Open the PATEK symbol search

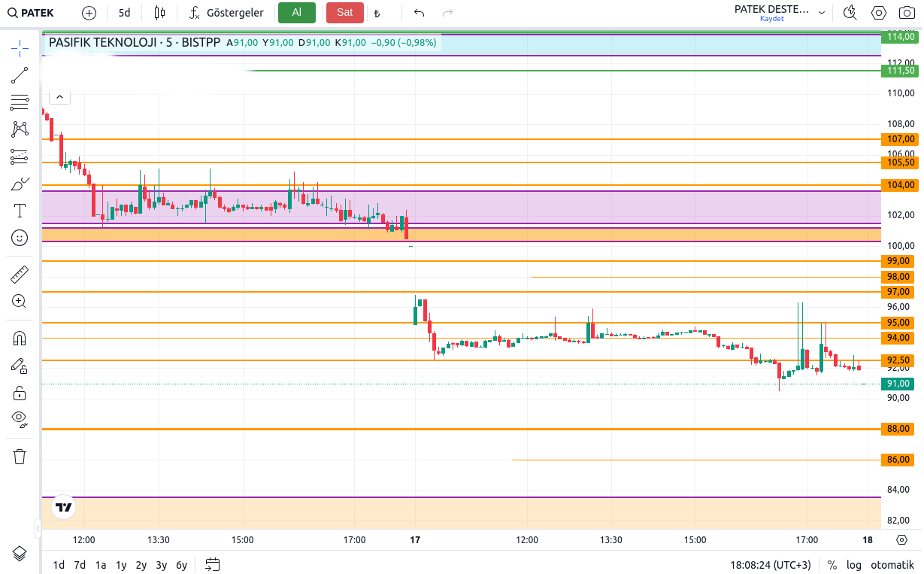[32, 13]
